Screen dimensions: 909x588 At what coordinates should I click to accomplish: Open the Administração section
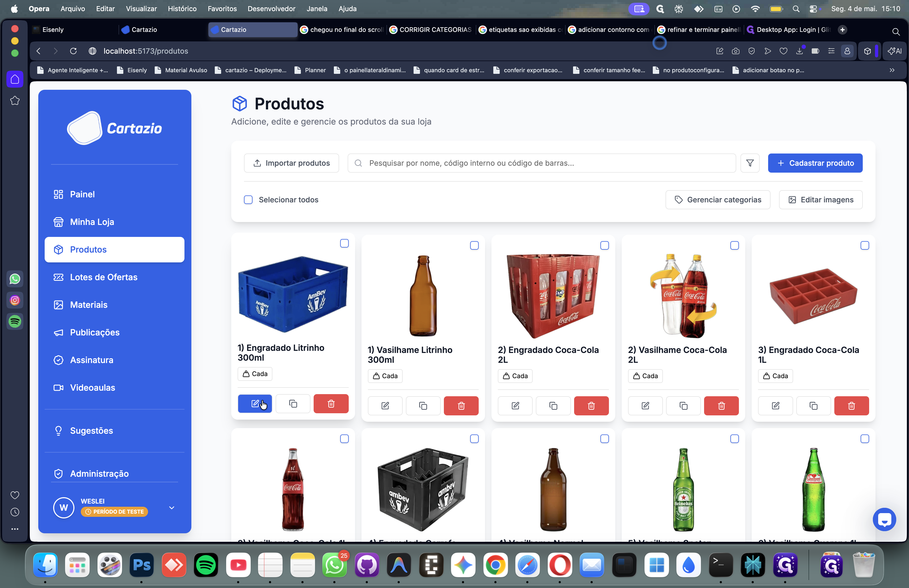click(115, 474)
